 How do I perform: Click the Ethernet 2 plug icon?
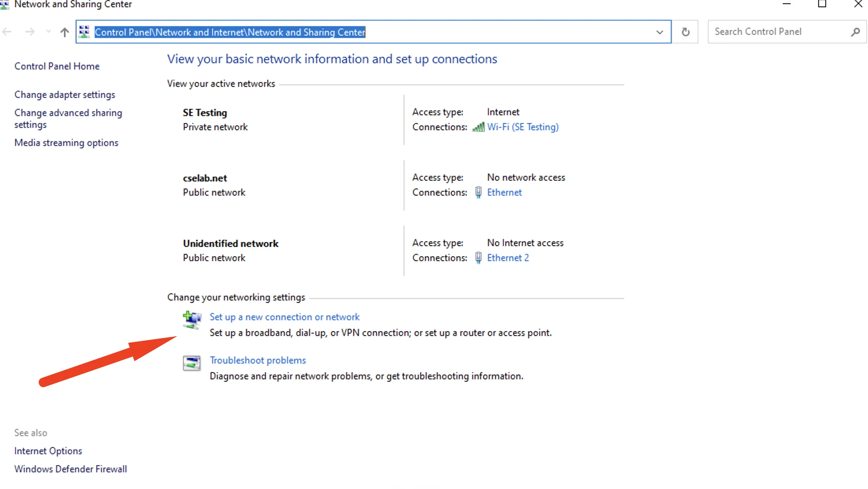click(478, 258)
